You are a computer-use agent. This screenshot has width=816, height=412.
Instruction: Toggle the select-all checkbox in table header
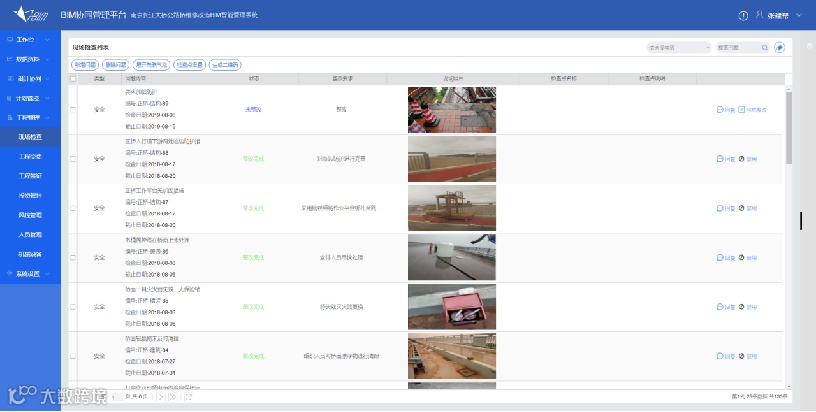pyautogui.click(x=73, y=79)
